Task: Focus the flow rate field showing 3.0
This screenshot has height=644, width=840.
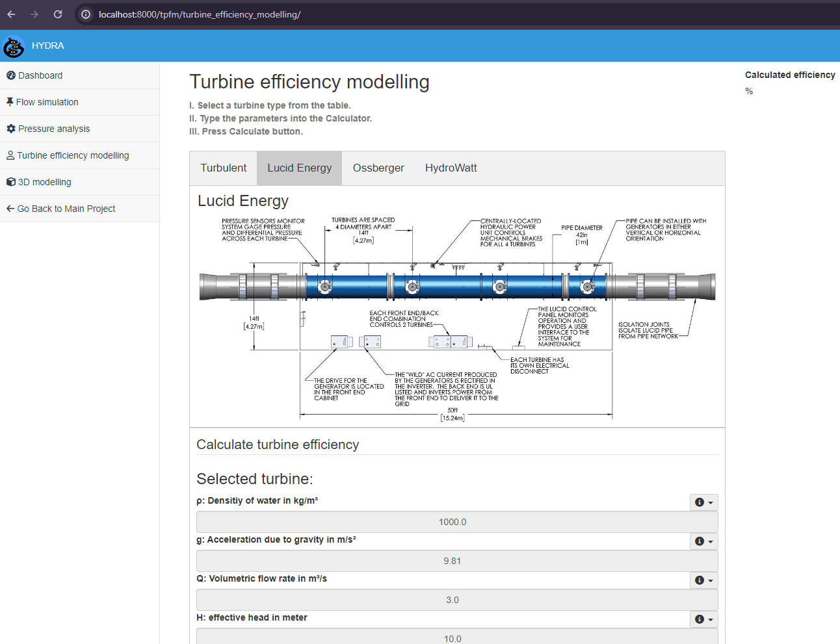Action: (457, 600)
